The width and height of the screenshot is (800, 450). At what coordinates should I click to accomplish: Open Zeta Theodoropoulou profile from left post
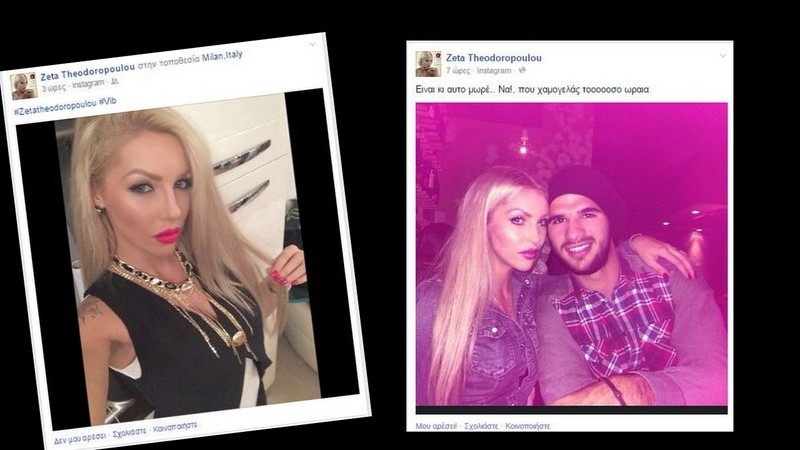(88, 71)
